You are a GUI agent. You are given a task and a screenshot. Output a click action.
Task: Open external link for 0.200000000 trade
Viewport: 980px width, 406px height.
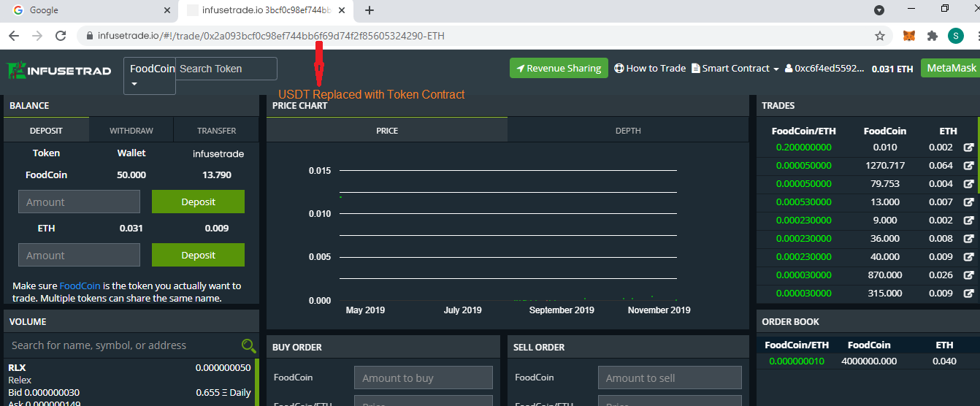tap(968, 148)
